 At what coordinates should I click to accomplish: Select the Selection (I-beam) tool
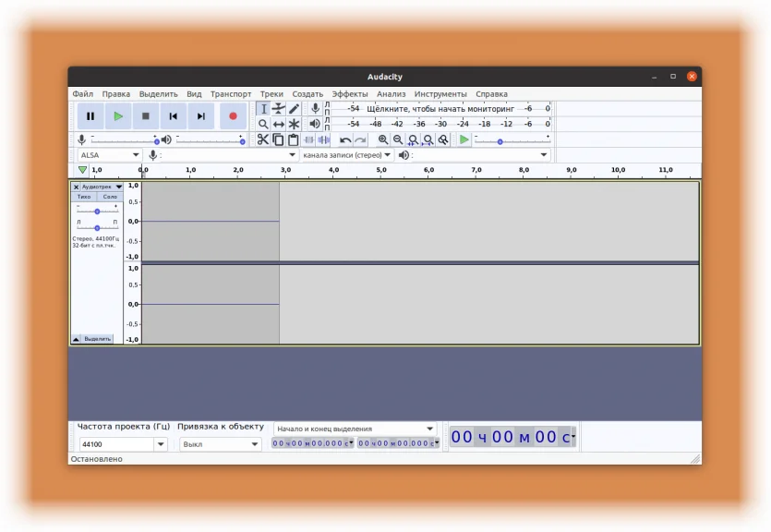click(263, 109)
